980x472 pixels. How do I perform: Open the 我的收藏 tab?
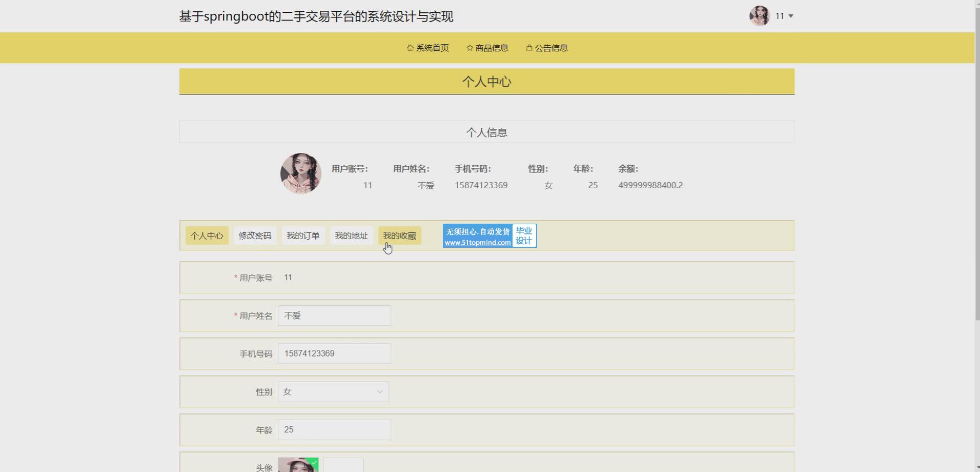(x=399, y=235)
